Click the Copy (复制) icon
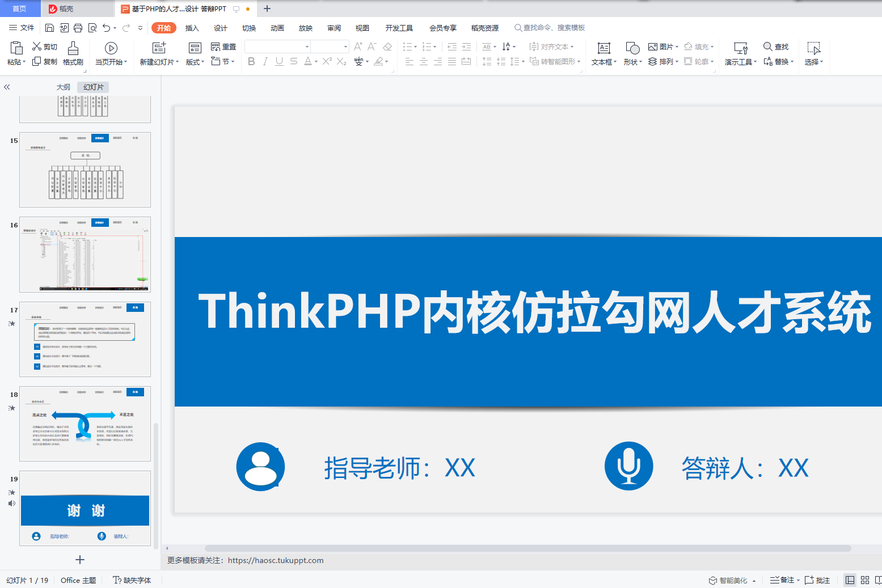 (x=37, y=61)
